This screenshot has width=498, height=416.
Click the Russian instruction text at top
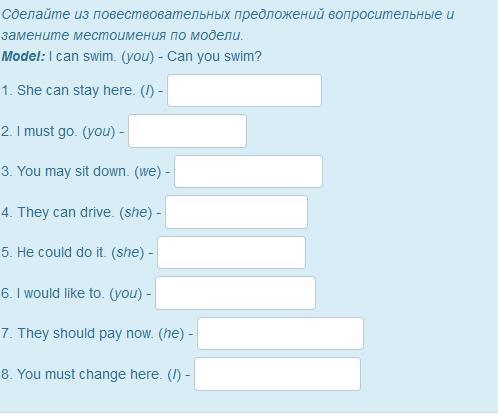coord(228,25)
